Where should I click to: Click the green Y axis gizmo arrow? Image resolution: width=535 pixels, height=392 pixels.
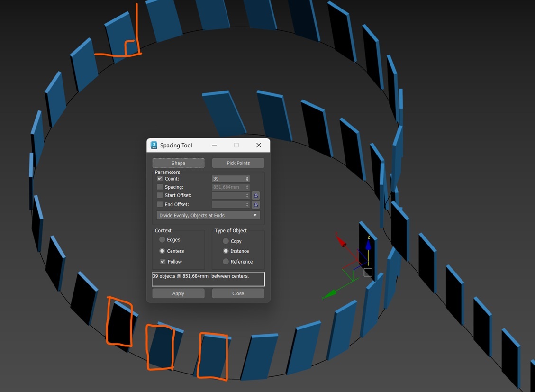pos(329,294)
